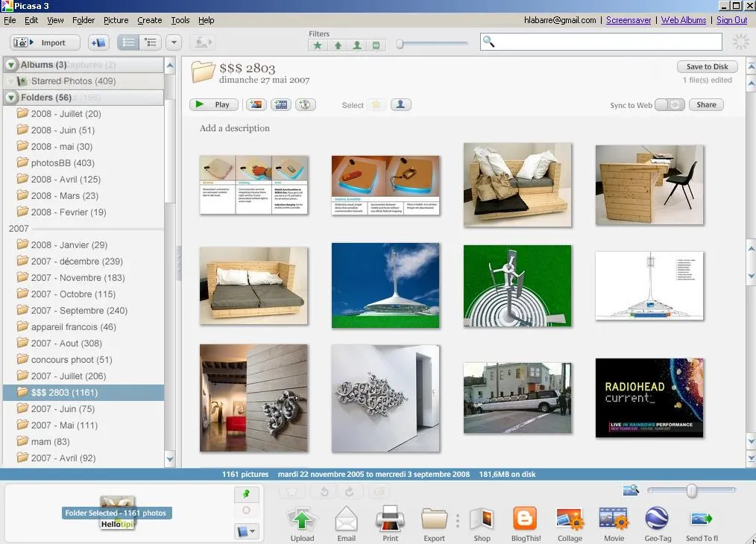Open the Screensaver link
The image size is (756, 544).
coord(629,20)
